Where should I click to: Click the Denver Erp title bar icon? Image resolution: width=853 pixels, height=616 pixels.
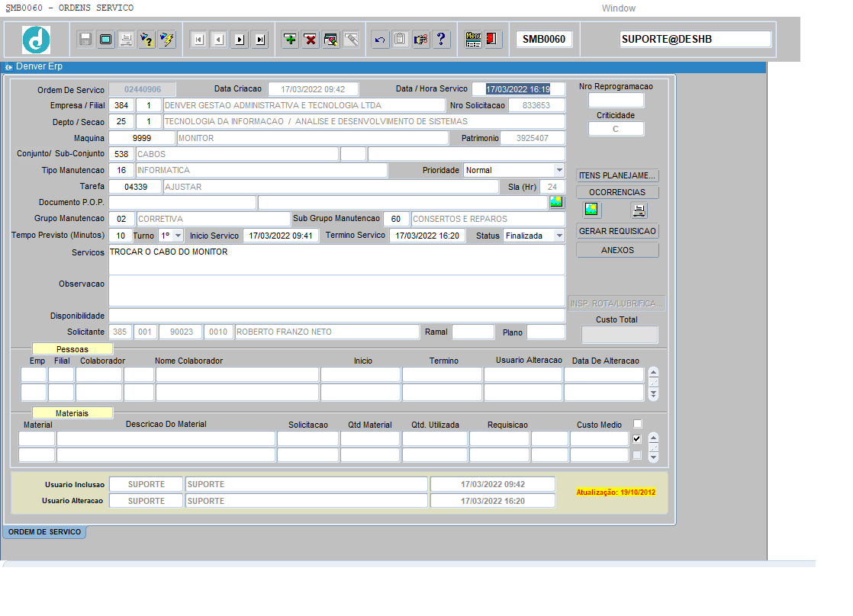pos(8,67)
